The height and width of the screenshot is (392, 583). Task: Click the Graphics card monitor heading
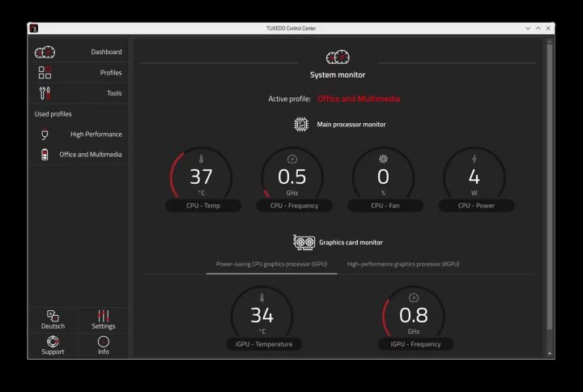[x=351, y=242]
